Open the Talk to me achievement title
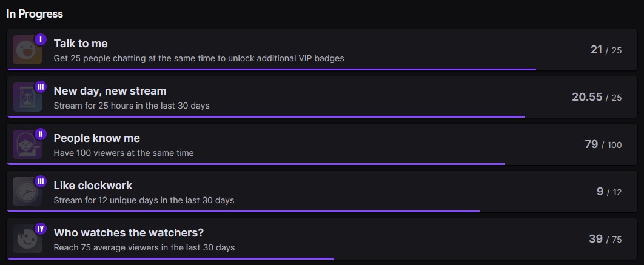This screenshot has height=265, width=644. 81,44
